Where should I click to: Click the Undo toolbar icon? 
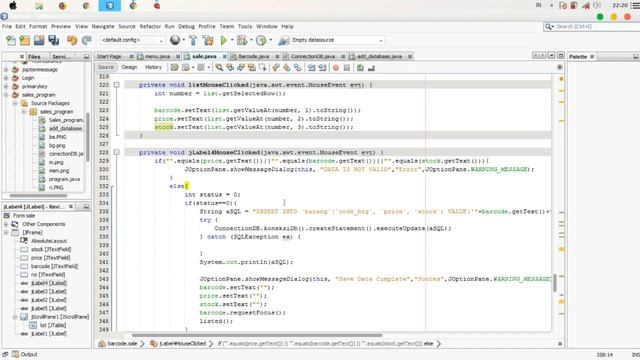click(72, 40)
